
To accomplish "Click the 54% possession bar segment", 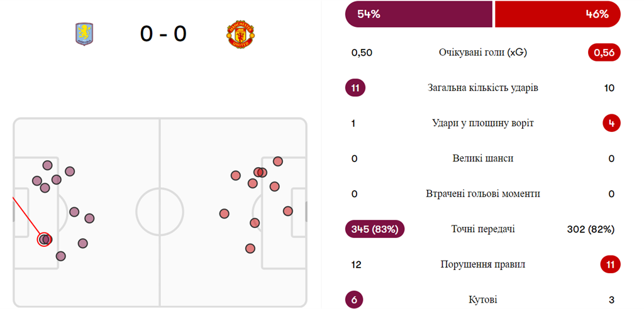I will pos(418,14).
